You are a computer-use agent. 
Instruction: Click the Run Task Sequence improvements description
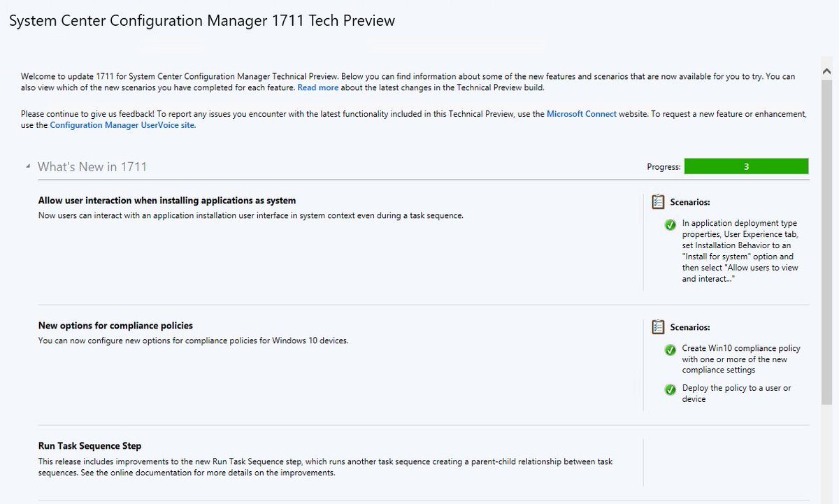pyautogui.click(x=326, y=467)
